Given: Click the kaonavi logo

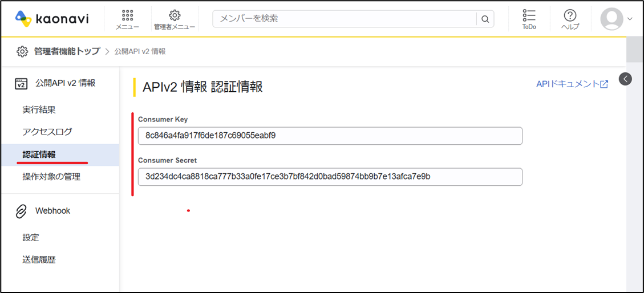Looking at the screenshot, I should tap(52, 19).
